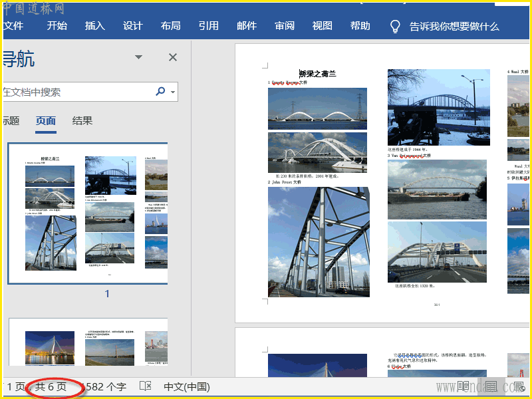Open the 布局 ribbon tab
The height and width of the screenshot is (399, 532).
point(170,26)
